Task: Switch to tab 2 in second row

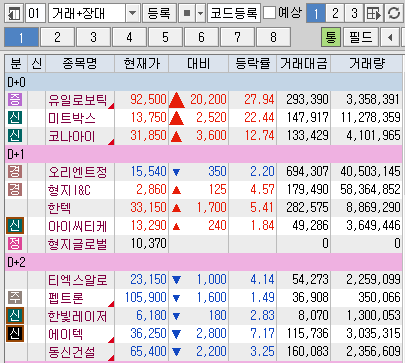Action: point(57,37)
